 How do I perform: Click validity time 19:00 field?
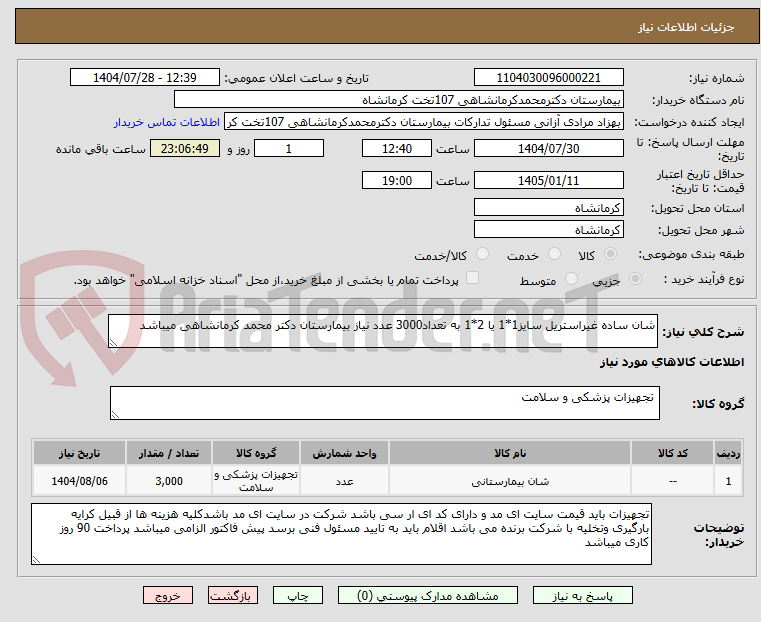[x=397, y=180]
